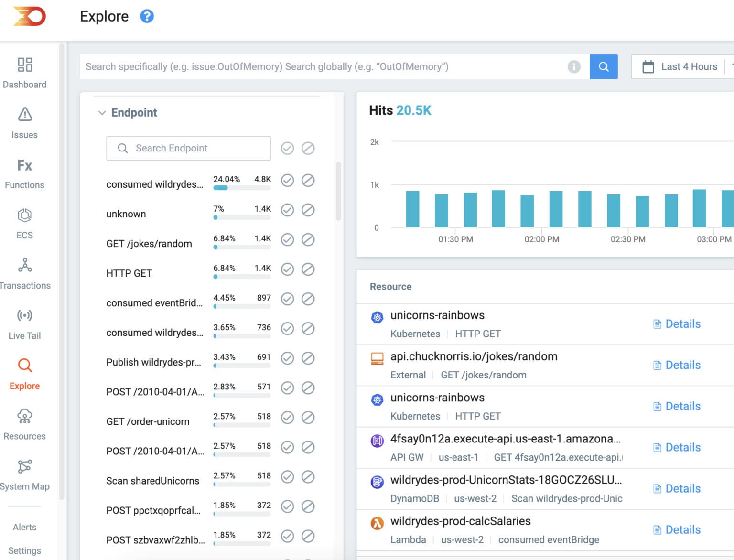Open the Issues view
The height and width of the screenshot is (560, 734).
tap(24, 122)
